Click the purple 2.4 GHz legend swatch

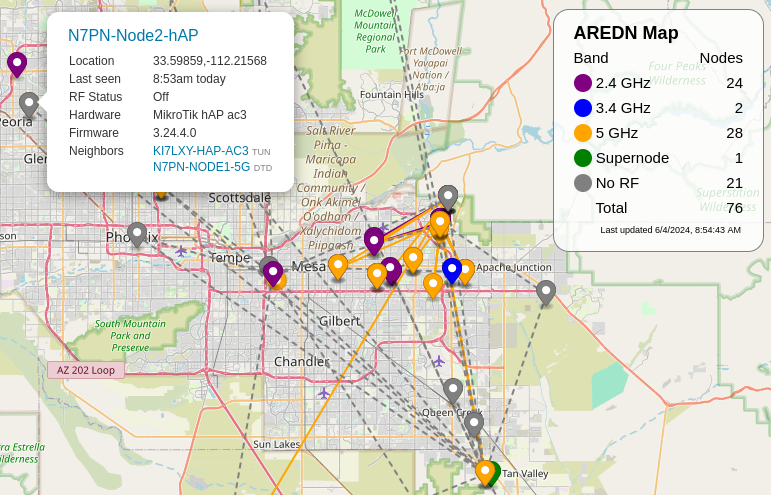(x=583, y=83)
